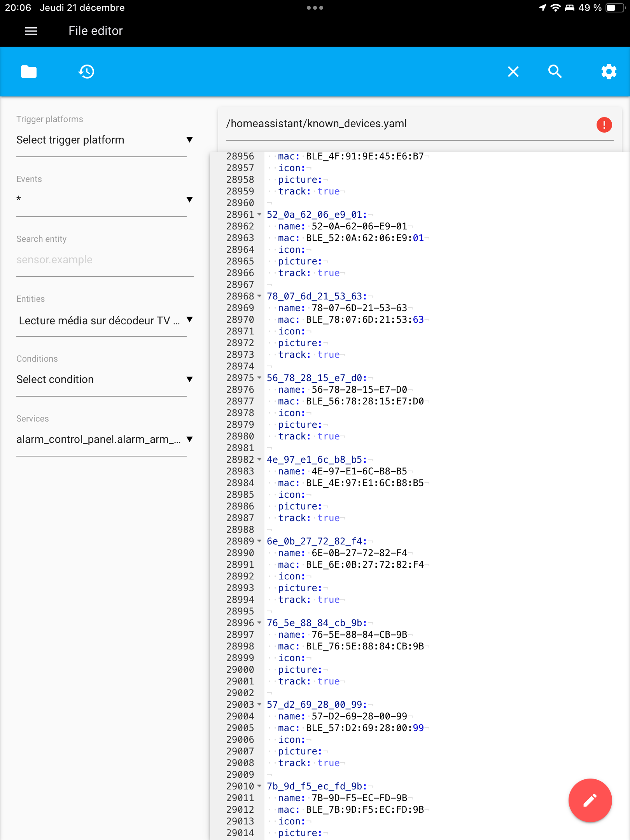The image size is (630, 840).
Task: Open the hamburger sidebar menu
Action: pos(31,31)
